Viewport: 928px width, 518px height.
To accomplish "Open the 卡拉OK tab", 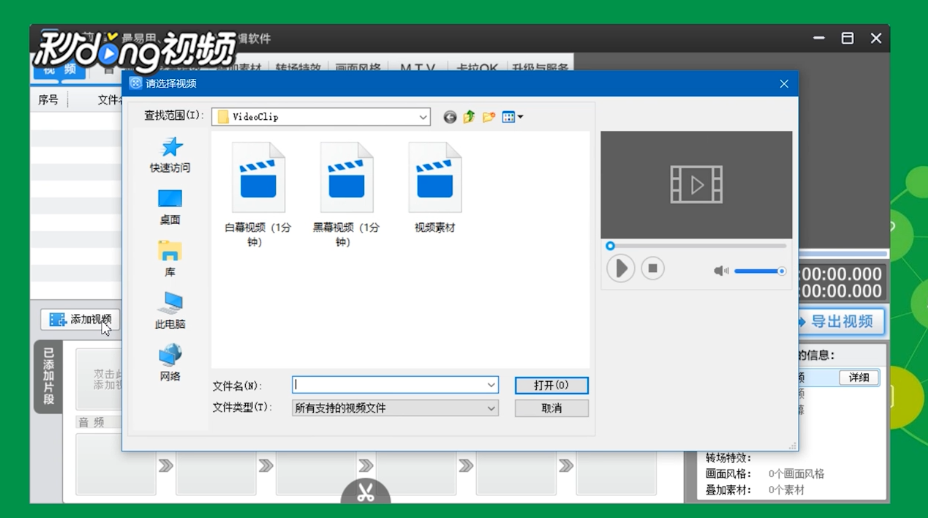I will [x=477, y=67].
